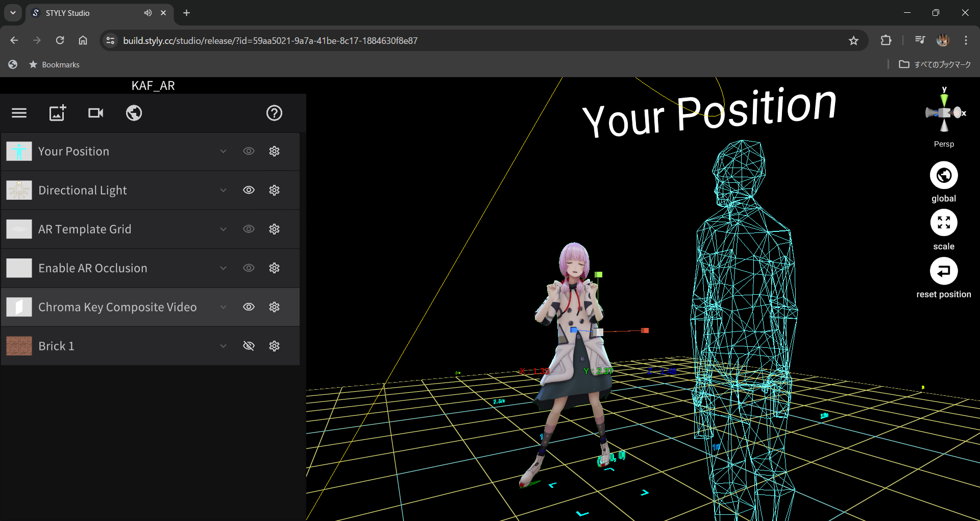Select the Enable AR Occlusion list item
This screenshot has width=980, height=521.
click(151, 268)
